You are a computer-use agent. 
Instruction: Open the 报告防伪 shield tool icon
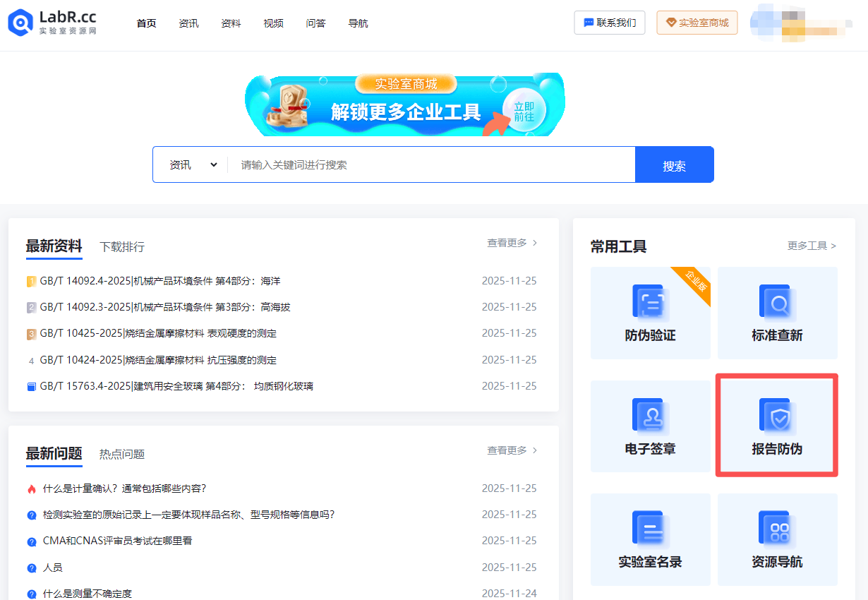click(777, 416)
